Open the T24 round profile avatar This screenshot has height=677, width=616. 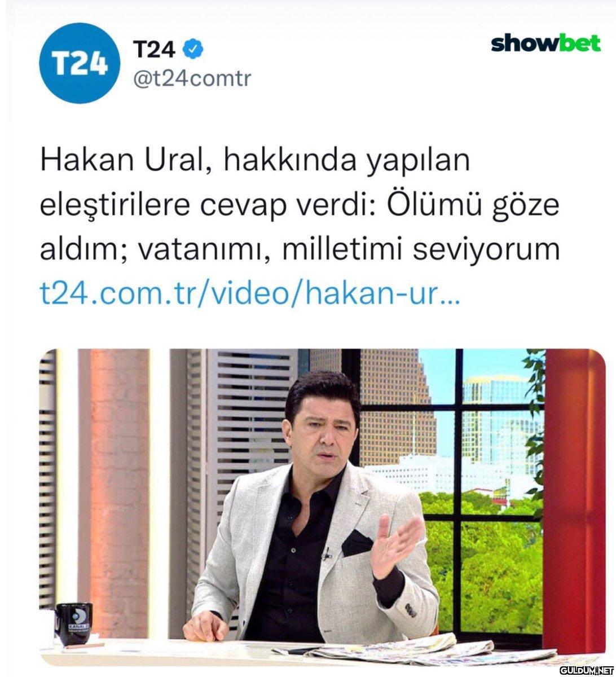[x=81, y=63]
